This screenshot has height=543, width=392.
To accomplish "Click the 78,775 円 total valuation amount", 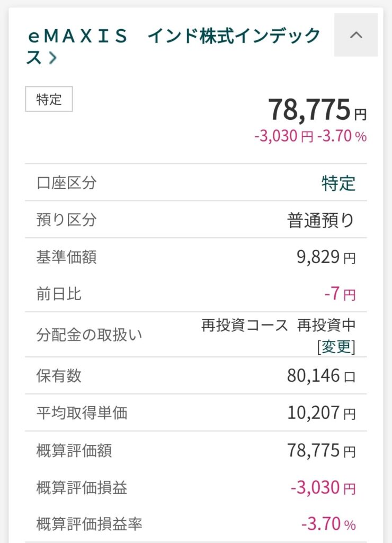I will [x=317, y=109].
